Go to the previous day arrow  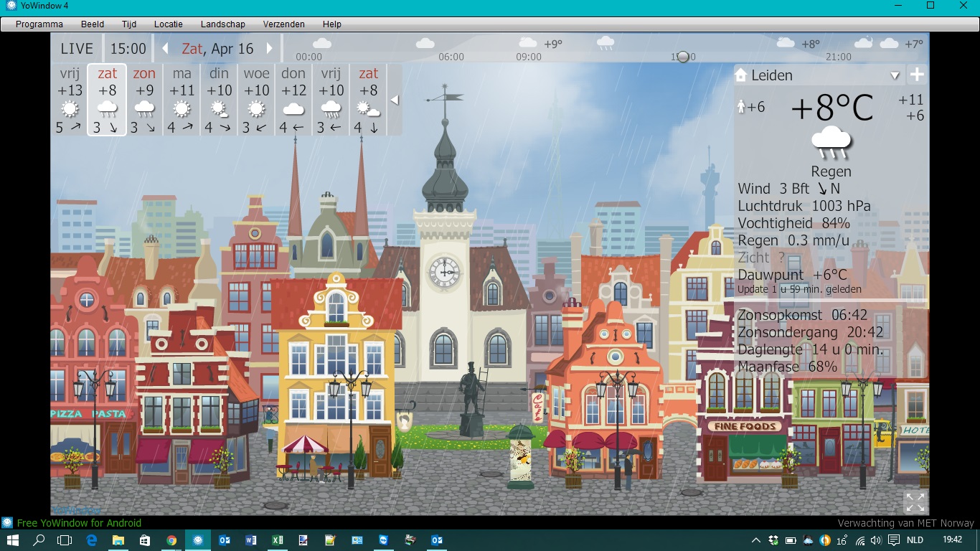coord(165,49)
